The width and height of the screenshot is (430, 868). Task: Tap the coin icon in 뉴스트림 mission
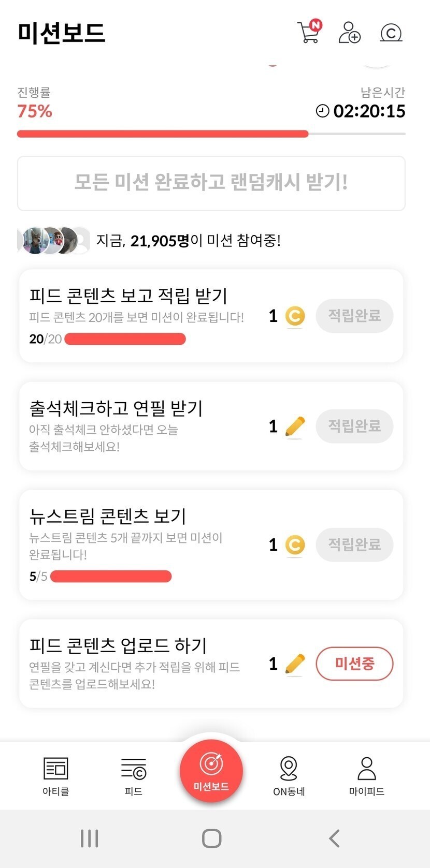295,545
